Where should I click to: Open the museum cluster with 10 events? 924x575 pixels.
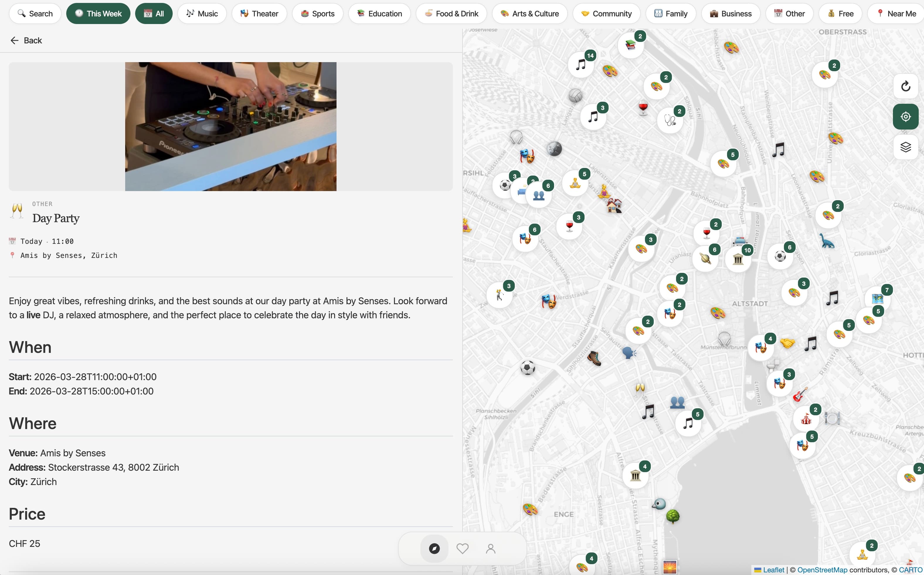(x=738, y=259)
